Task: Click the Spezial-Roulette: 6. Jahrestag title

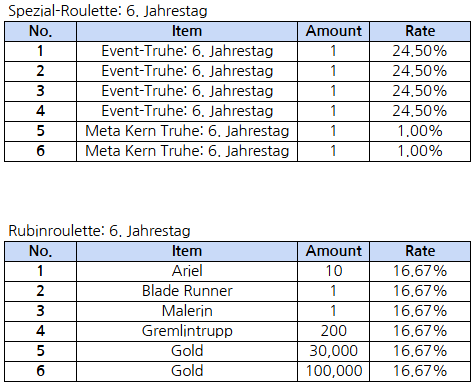Action: click(x=108, y=11)
